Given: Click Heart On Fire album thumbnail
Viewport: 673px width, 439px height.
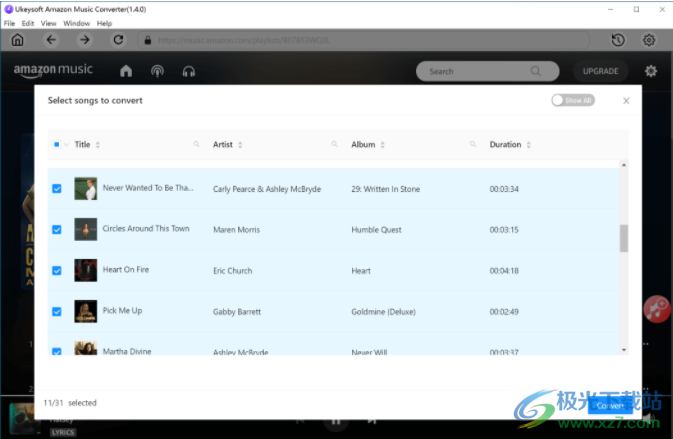Looking at the screenshot, I should point(85,270).
